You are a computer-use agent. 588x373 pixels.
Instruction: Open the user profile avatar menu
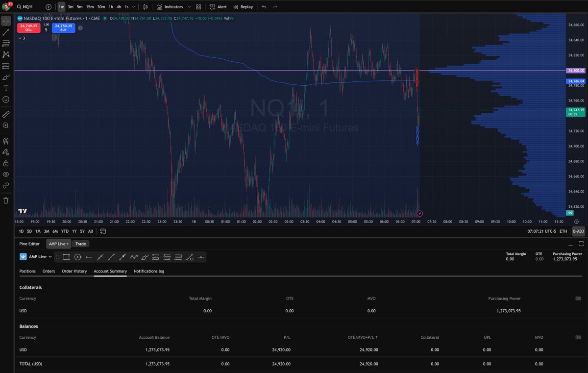pyautogui.click(x=7, y=7)
